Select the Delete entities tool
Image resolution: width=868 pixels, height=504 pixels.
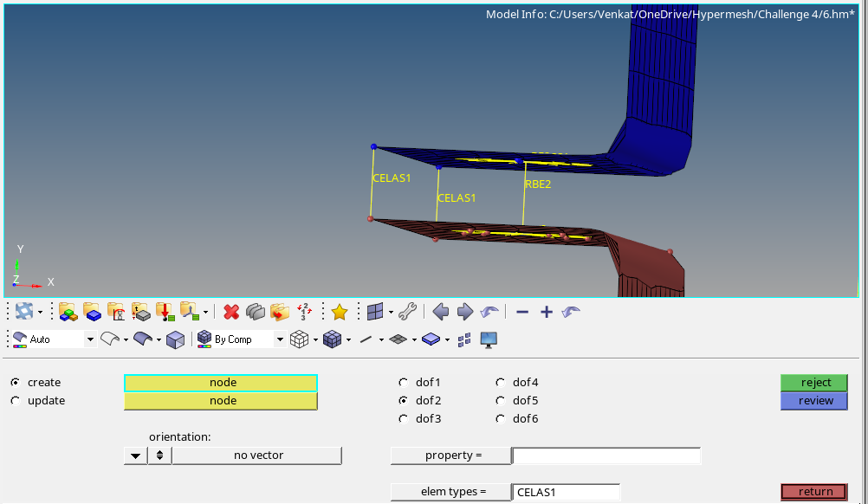[x=230, y=312]
